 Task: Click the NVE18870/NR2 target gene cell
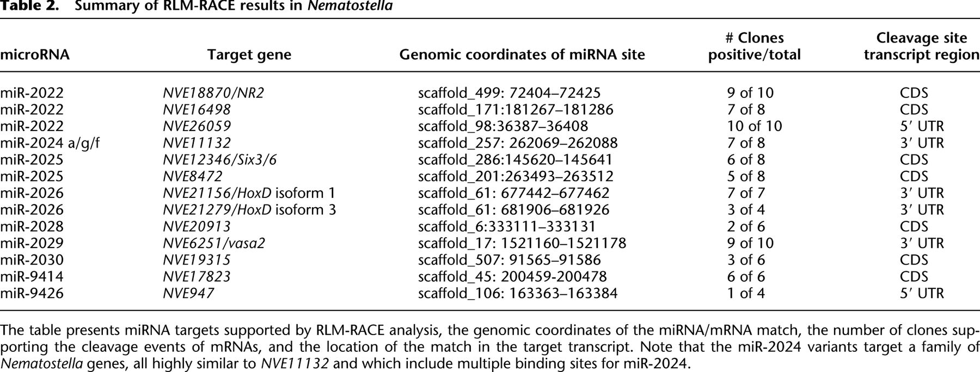[213, 93]
